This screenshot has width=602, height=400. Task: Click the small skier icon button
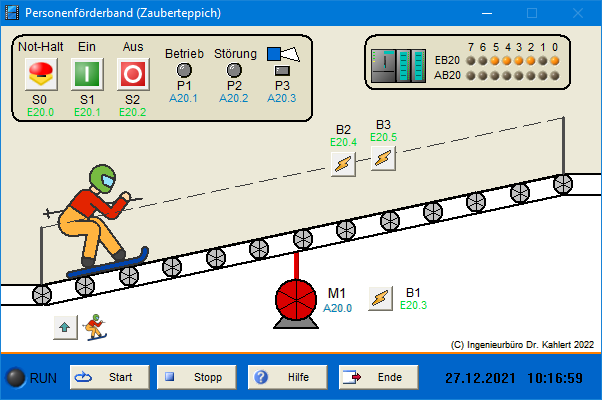[x=95, y=326]
